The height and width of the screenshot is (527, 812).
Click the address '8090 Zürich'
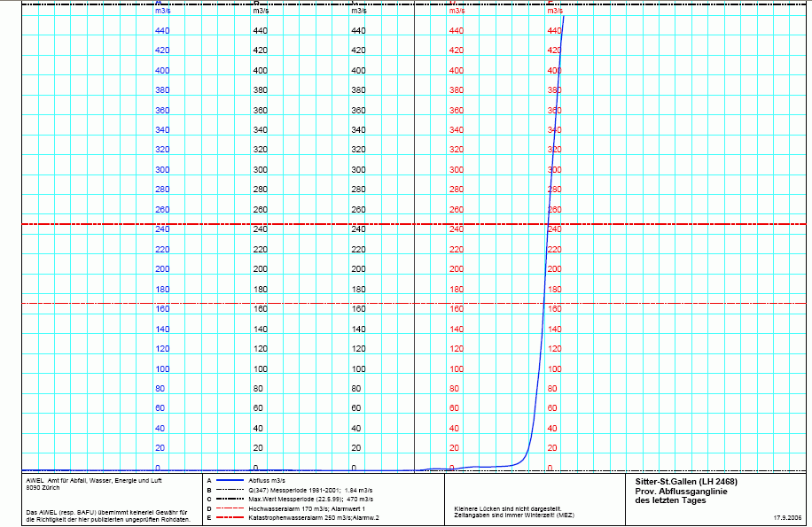coord(43,488)
